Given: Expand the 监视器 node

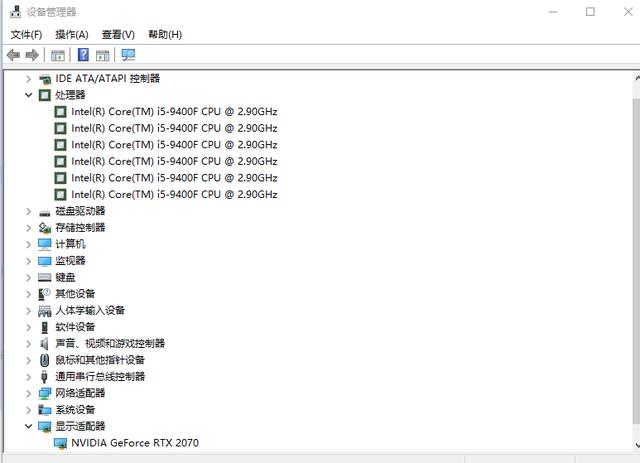Looking at the screenshot, I should 29,261.
